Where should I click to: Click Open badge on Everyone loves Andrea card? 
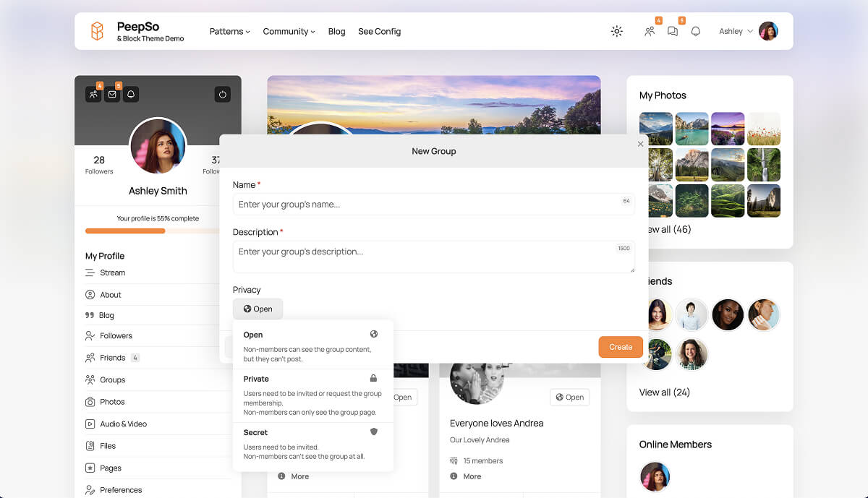coord(570,397)
